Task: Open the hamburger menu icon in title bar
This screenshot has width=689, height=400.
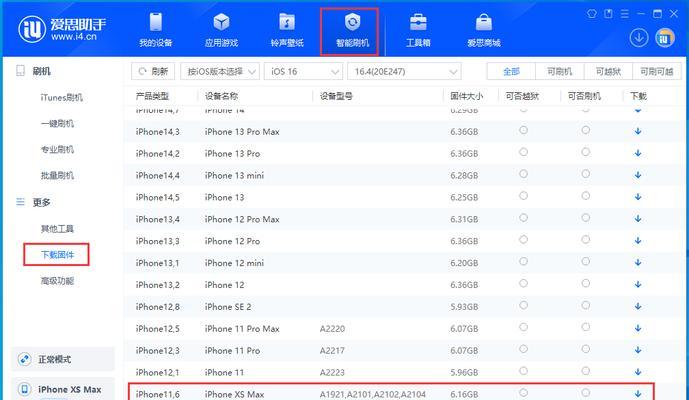Action: 624,14
